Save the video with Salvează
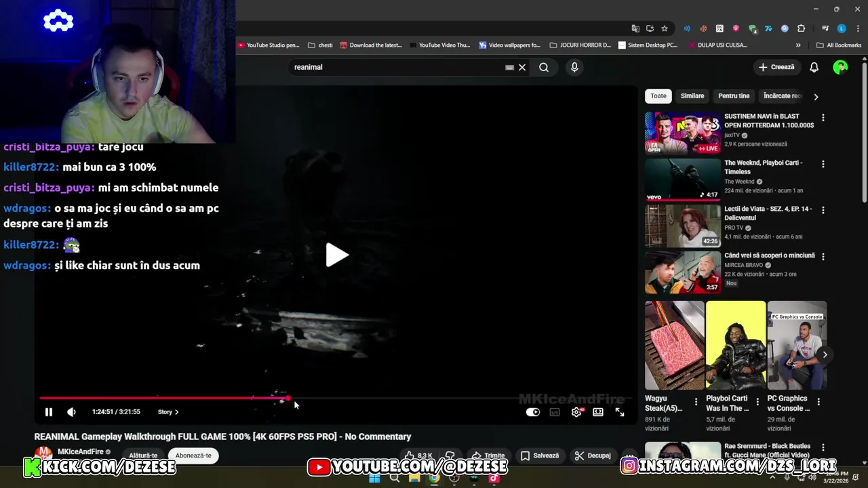The width and height of the screenshot is (868, 488). (x=540, y=455)
